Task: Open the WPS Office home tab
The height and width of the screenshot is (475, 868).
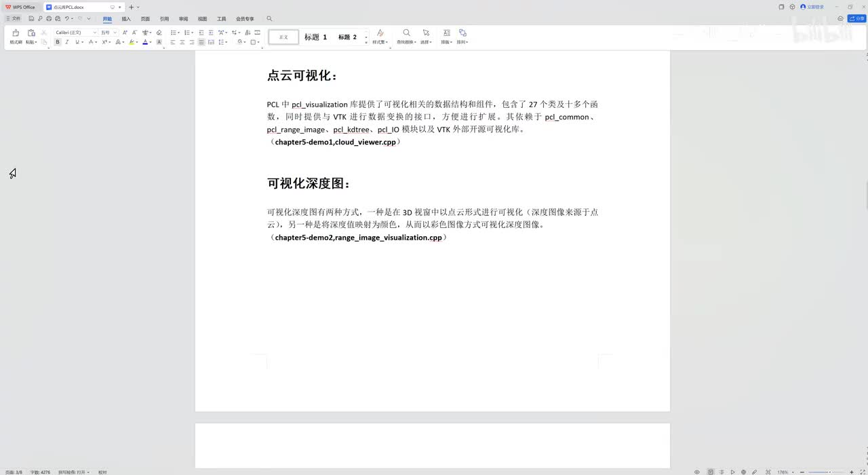Action: pyautogui.click(x=20, y=7)
